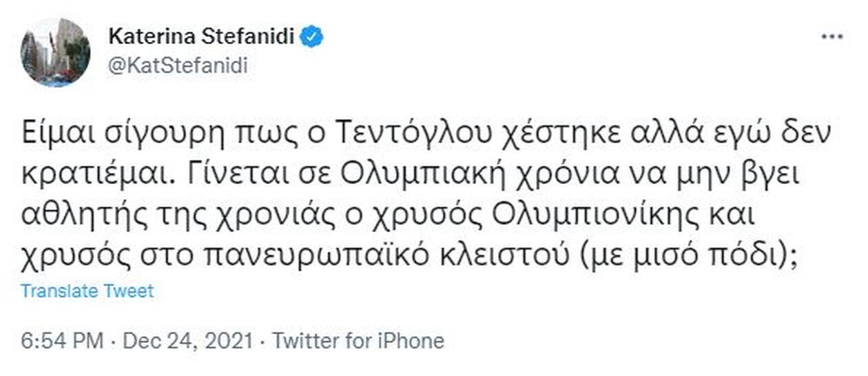Image resolution: width=868 pixels, height=376 pixels.
Task: Click Translate Tweet
Action: pyautogui.click(x=87, y=291)
